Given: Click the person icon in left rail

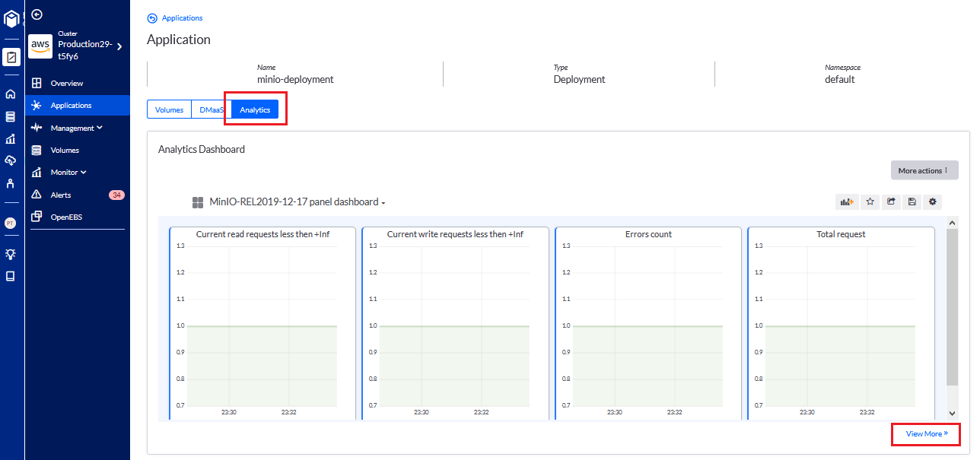Looking at the screenshot, I should point(11,183).
